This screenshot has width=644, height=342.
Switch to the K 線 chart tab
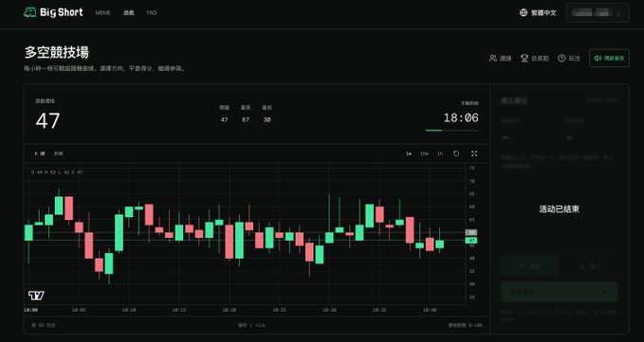(x=40, y=153)
